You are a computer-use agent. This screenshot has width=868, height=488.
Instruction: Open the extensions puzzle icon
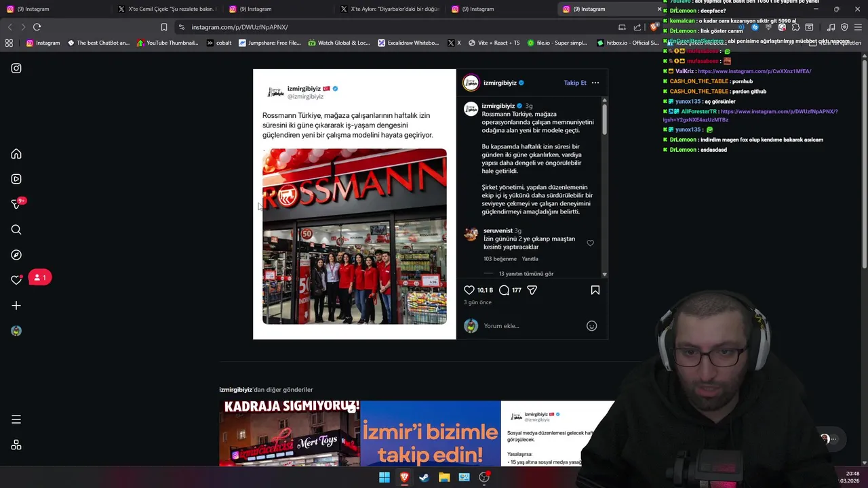795,27
